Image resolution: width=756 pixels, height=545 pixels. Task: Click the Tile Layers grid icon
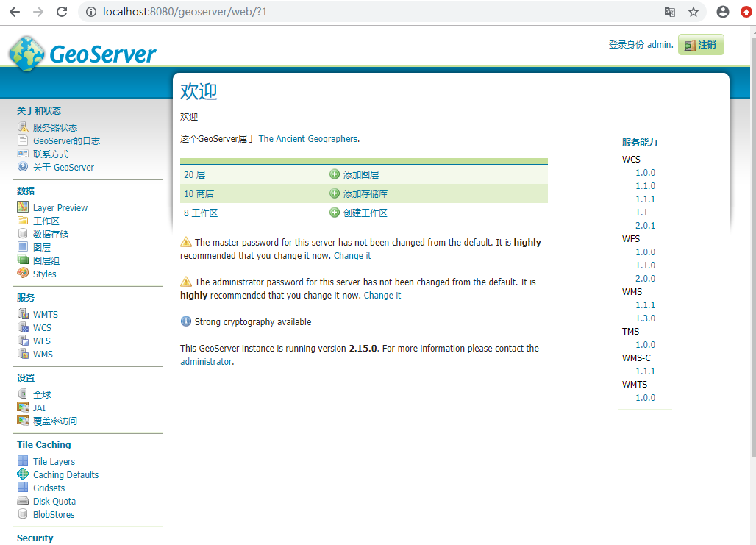23,460
